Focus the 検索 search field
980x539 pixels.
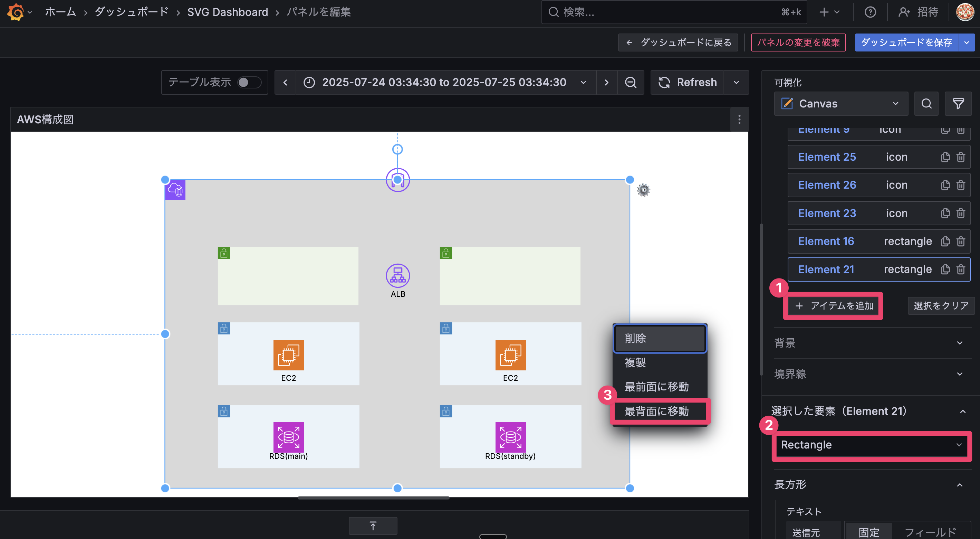[674, 12]
